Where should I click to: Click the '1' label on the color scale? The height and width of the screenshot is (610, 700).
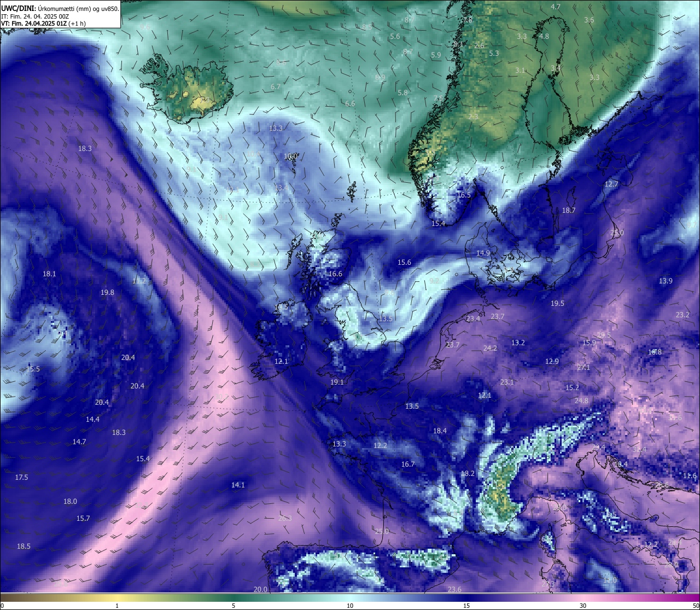coord(117,605)
